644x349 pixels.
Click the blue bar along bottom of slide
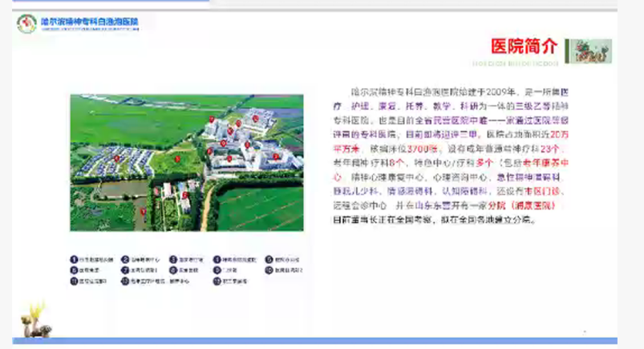click(x=321, y=340)
